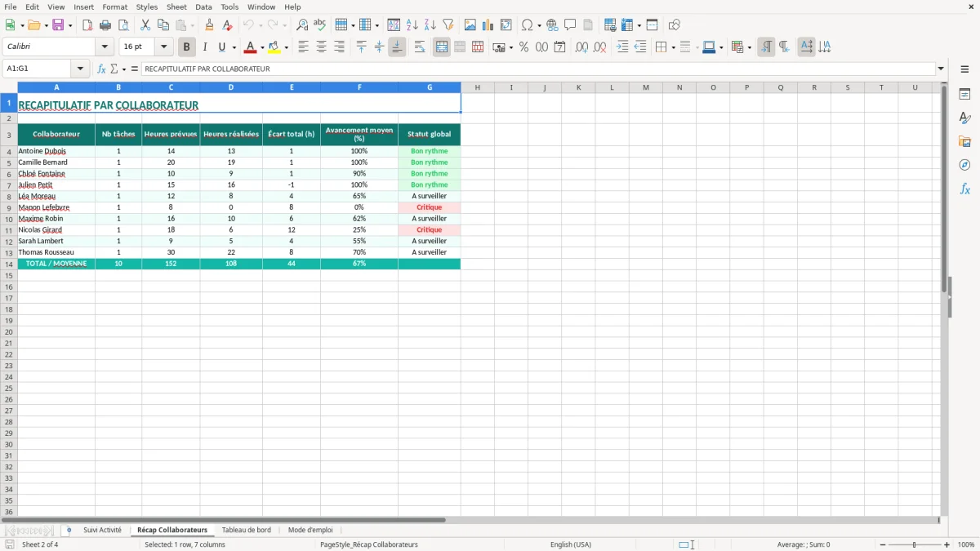Open the Data menu

[x=203, y=7]
